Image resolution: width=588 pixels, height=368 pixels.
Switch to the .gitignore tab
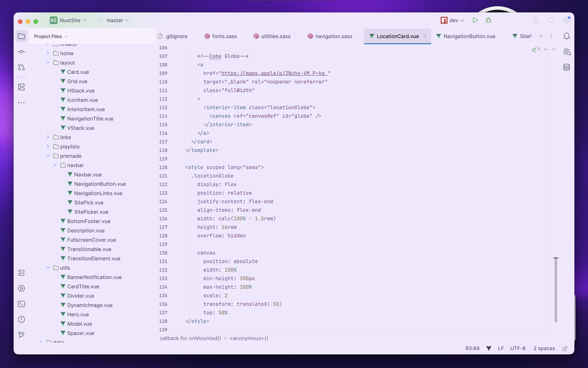(x=172, y=36)
